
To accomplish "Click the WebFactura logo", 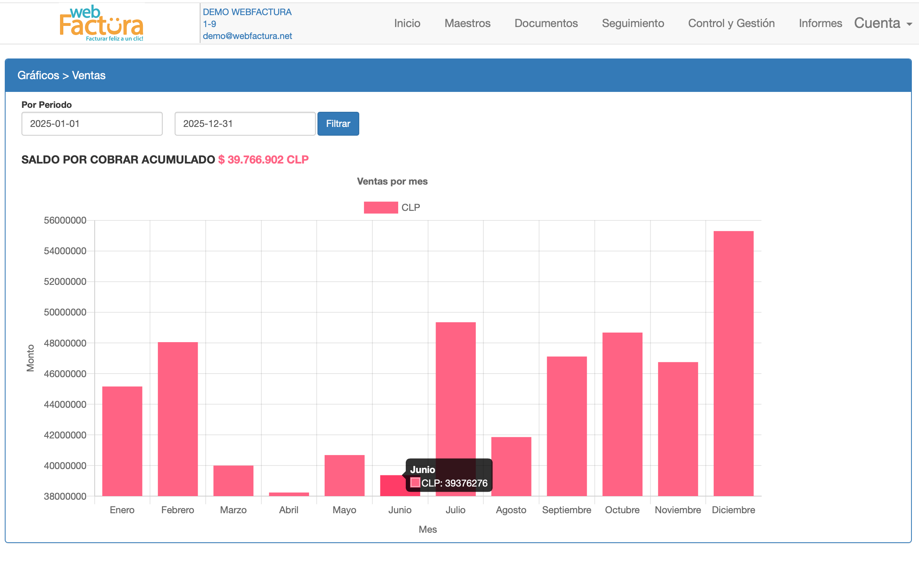I will [101, 23].
